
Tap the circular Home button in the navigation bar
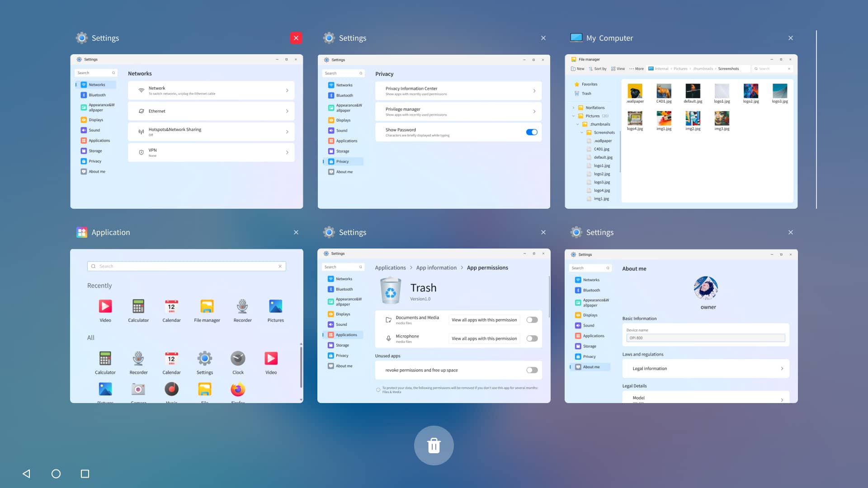point(56,474)
